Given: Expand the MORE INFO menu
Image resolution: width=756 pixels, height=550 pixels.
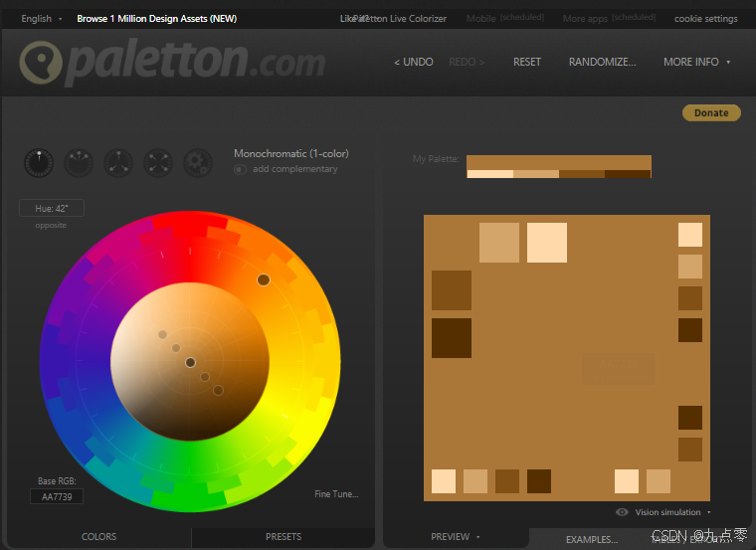Looking at the screenshot, I should pos(696,62).
